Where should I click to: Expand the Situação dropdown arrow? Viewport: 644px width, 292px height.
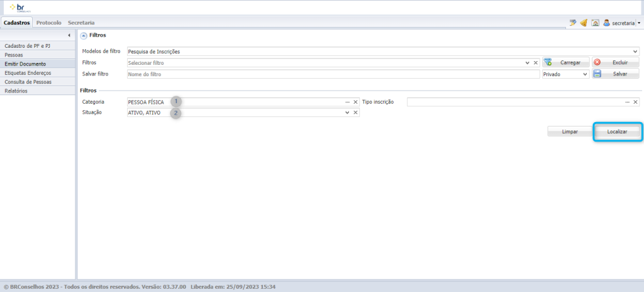point(347,112)
